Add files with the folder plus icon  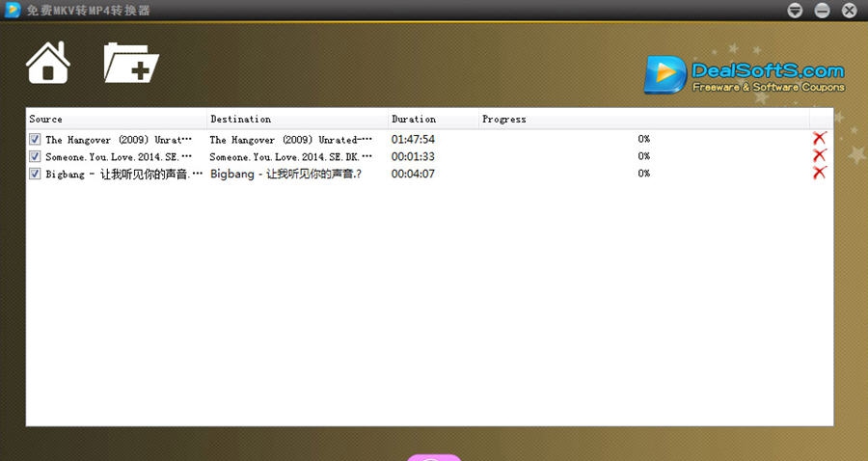coord(131,63)
